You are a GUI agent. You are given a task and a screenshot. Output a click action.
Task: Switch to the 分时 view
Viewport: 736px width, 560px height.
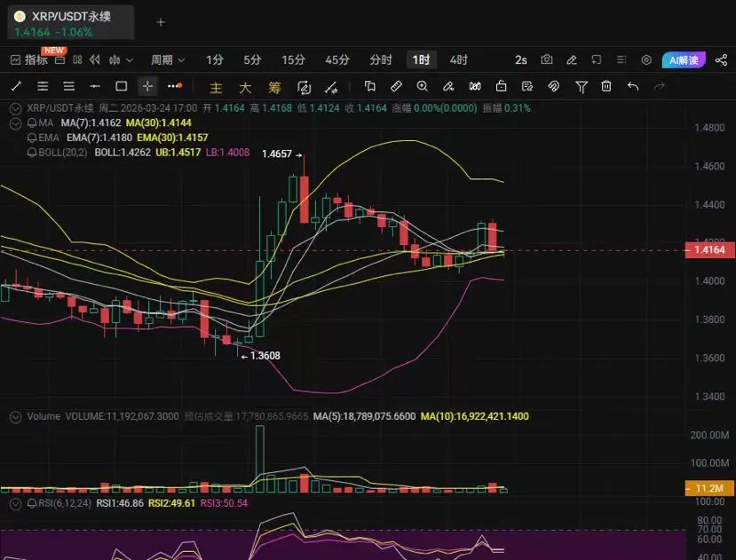click(x=381, y=60)
